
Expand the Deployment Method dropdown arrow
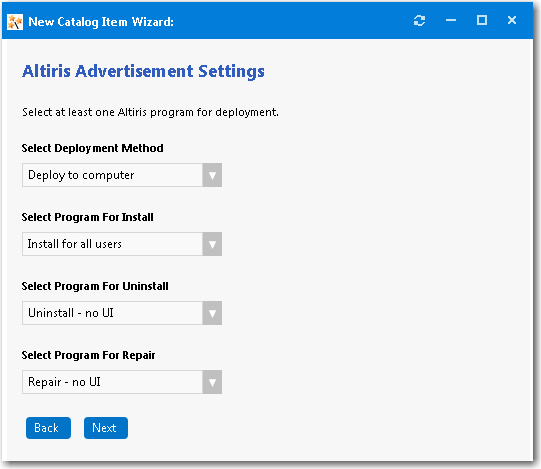tap(212, 175)
